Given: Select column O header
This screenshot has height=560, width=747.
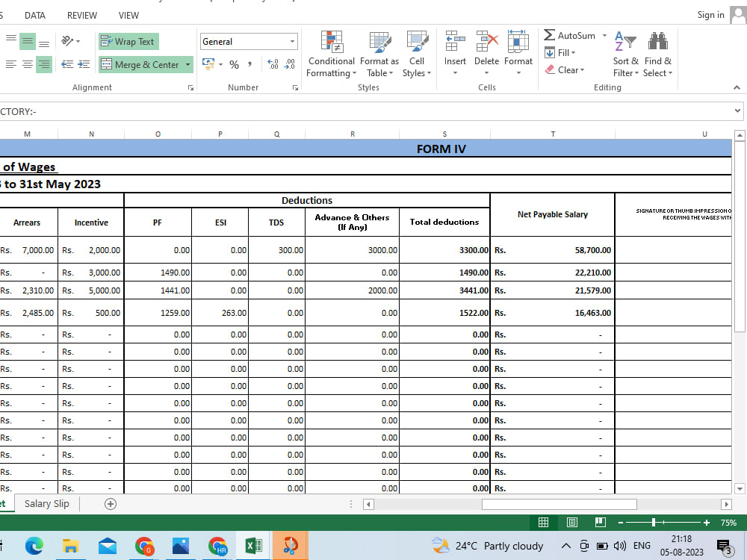Looking at the screenshot, I should pos(158,134).
